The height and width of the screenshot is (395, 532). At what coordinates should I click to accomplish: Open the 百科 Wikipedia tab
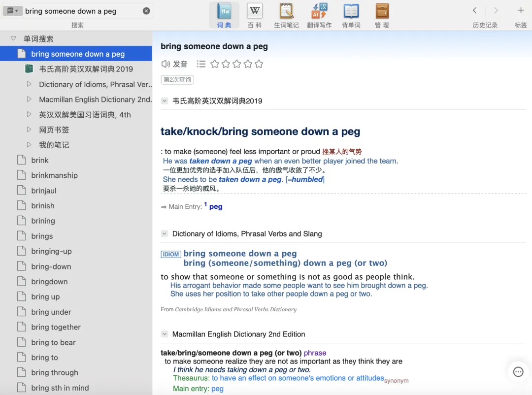coord(255,16)
